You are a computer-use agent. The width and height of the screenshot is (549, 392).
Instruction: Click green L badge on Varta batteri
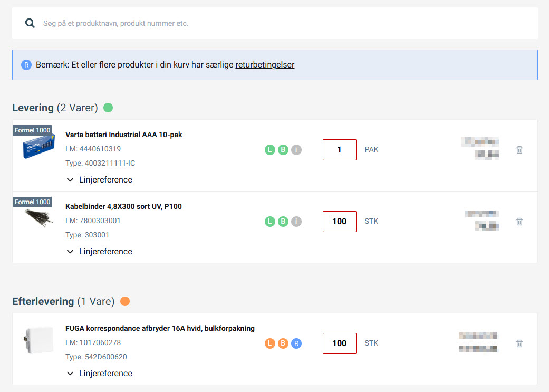(269, 150)
